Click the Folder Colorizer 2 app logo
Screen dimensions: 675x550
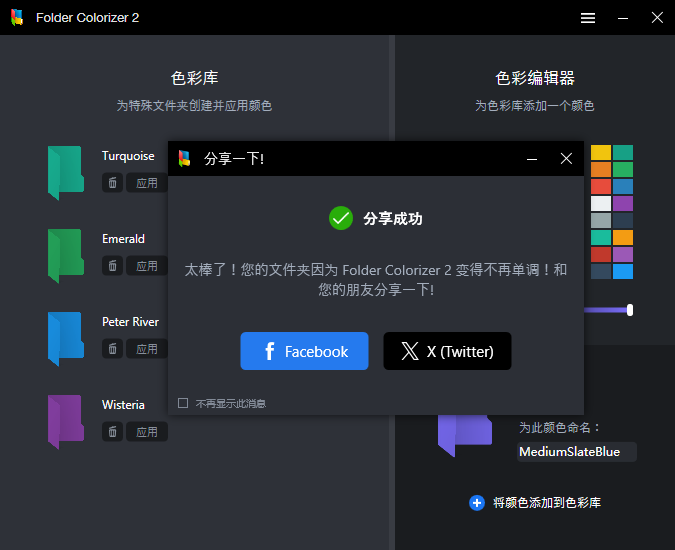17,17
